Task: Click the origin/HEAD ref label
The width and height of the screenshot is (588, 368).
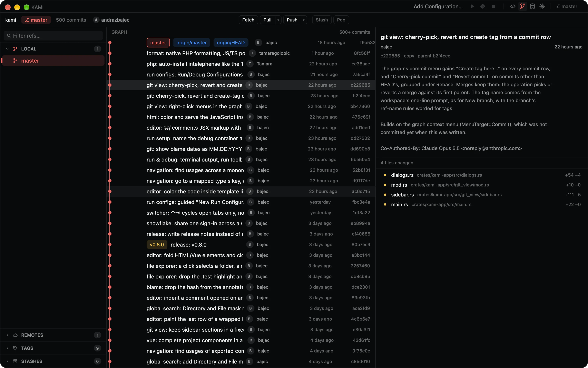Action: click(231, 43)
